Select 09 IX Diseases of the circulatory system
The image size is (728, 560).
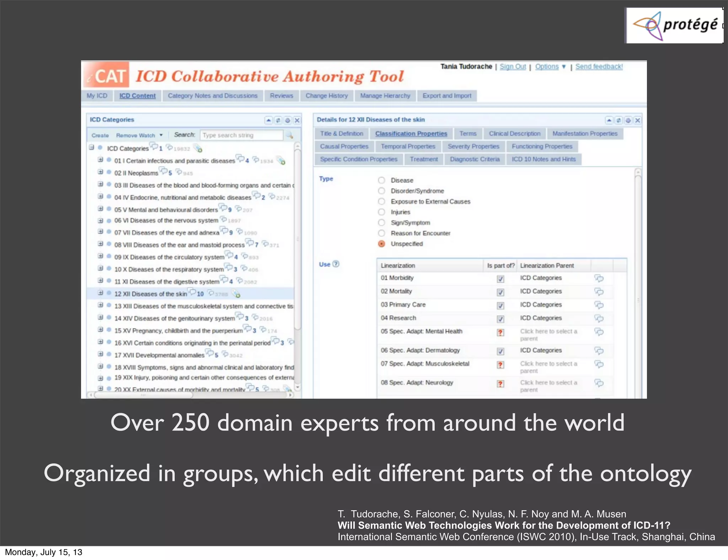(x=169, y=257)
